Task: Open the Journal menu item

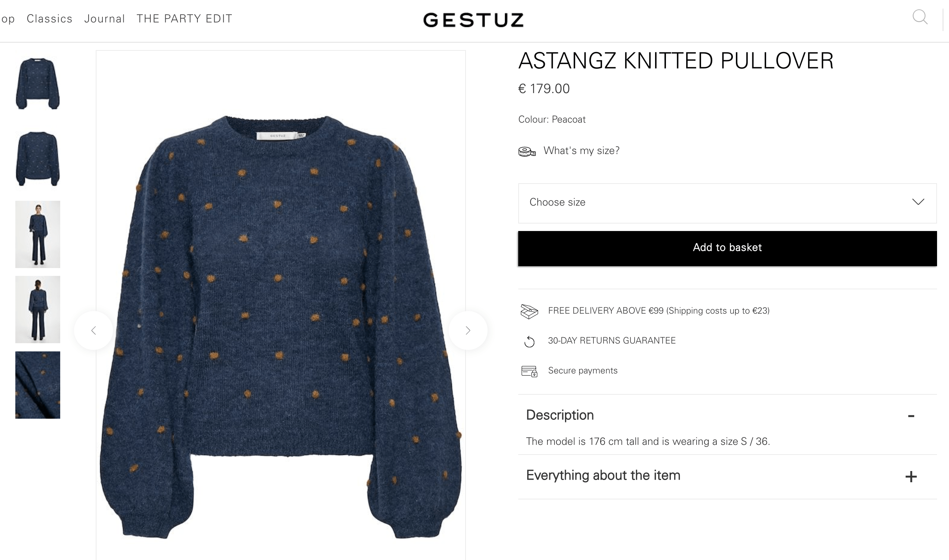Action: click(x=105, y=19)
